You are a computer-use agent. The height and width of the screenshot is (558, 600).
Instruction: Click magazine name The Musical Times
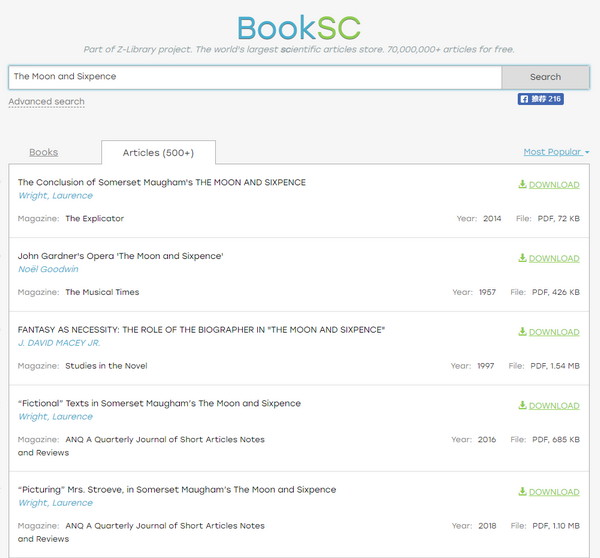[x=102, y=292]
